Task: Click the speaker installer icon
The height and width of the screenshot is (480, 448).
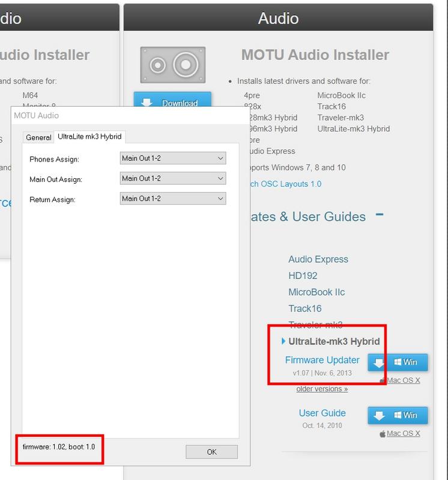Action: [x=173, y=65]
